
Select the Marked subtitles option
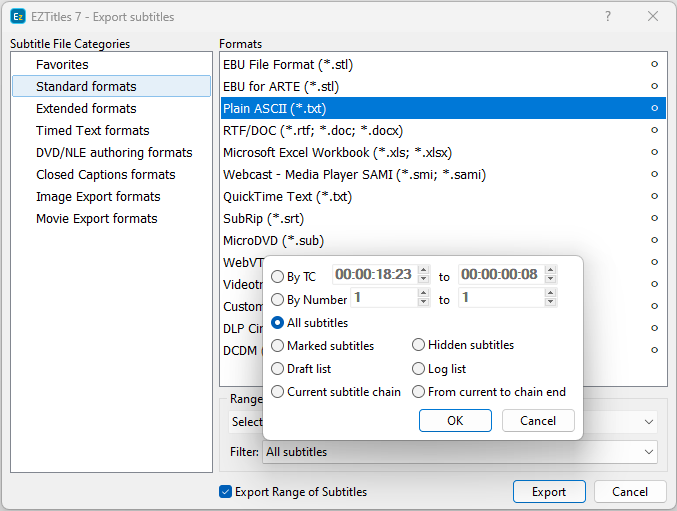[278, 346]
